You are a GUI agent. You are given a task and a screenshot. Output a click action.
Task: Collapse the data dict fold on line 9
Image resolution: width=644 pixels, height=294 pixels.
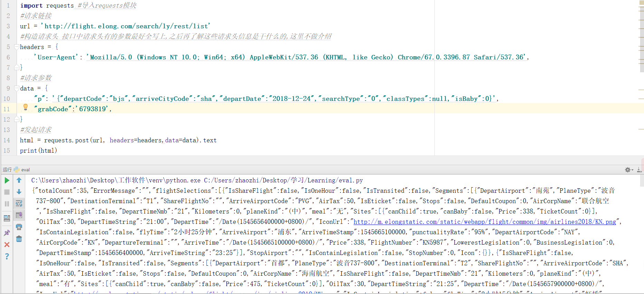[x=16, y=88]
